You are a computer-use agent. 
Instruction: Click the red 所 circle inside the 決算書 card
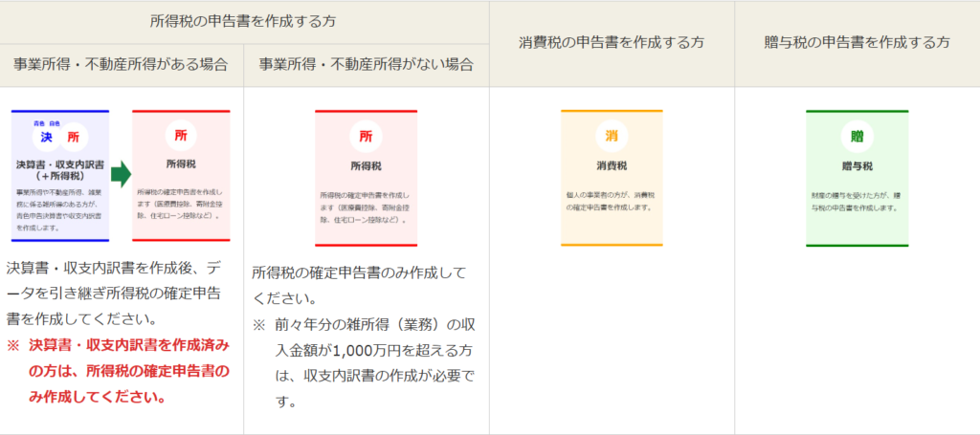tap(74, 138)
